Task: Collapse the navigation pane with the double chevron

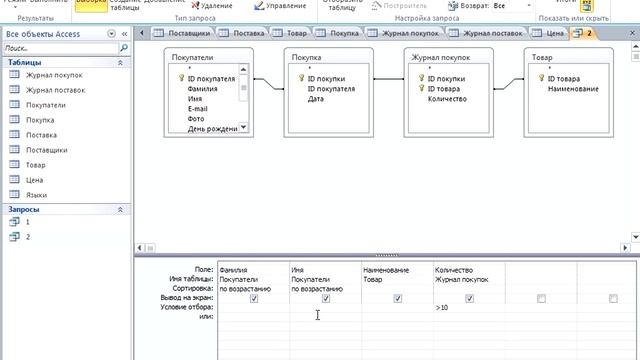Action: (124, 34)
